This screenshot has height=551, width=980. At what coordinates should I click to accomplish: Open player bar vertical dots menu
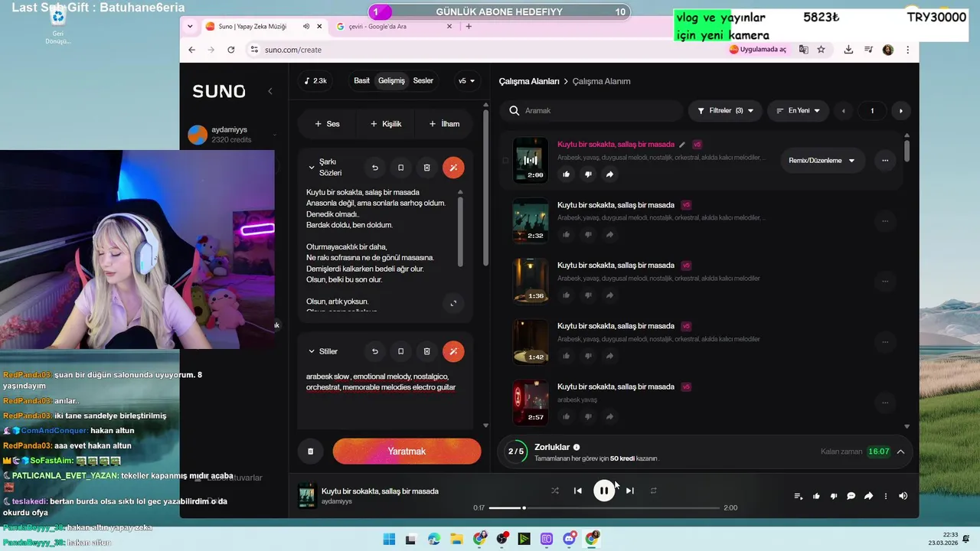pyautogui.click(x=886, y=496)
